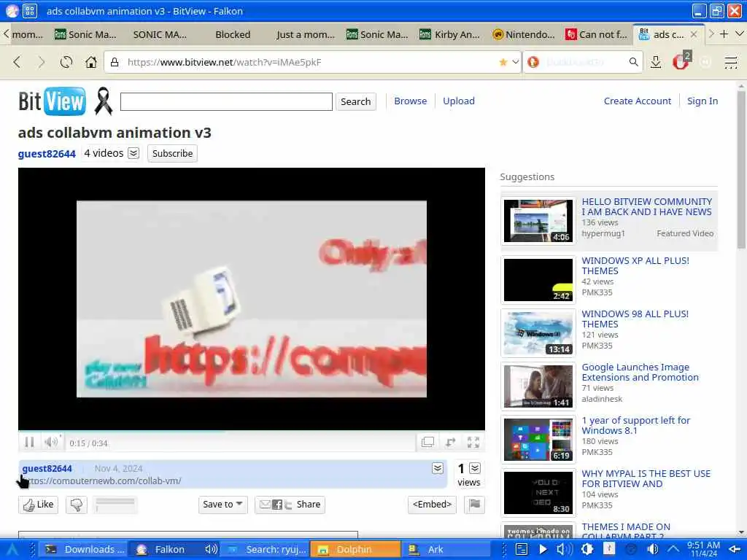Click the search magnifier in the browser search box
The height and width of the screenshot is (560, 747).
(x=633, y=62)
